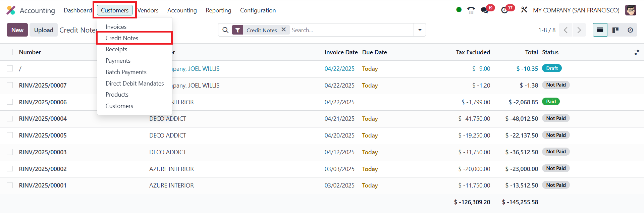Switch to activity view
Screen dimensions: 644x213
click(x=630, y=30)
